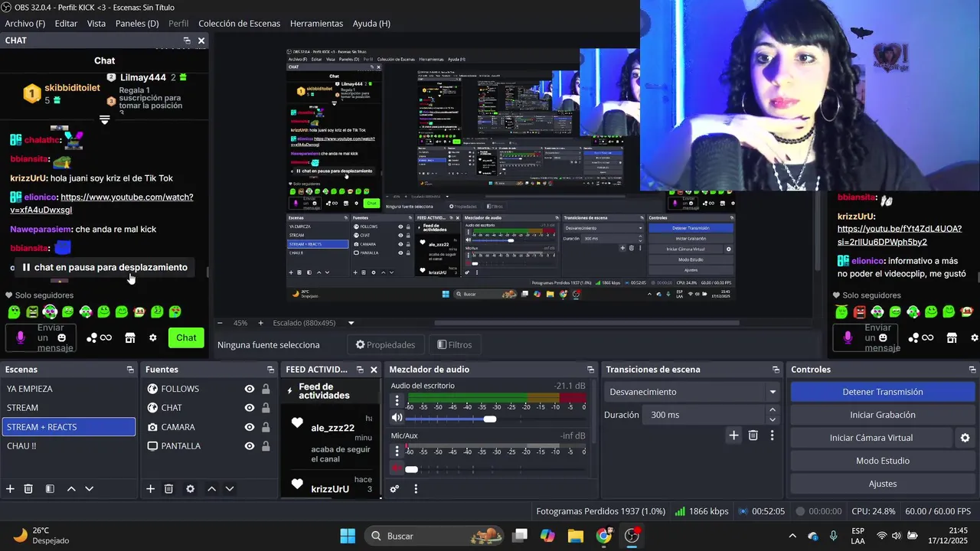
Task: Open audio mixer bottom three-dot menu
Action: 416,489
